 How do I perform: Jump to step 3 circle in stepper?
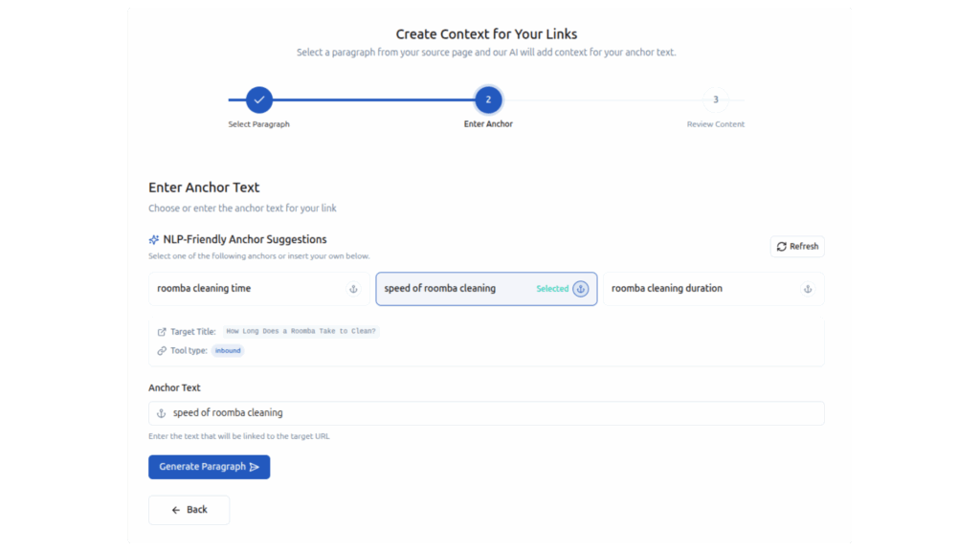(715, 99)
